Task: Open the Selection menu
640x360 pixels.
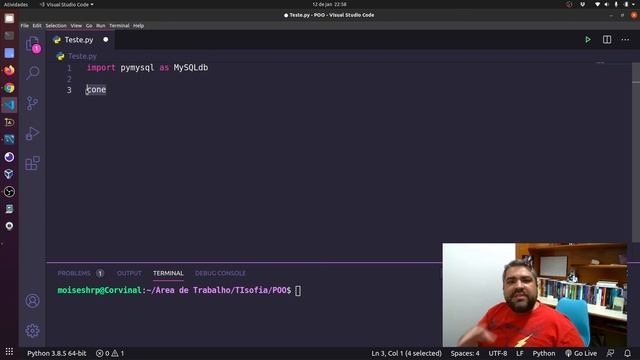Action: tap(56, 26)
